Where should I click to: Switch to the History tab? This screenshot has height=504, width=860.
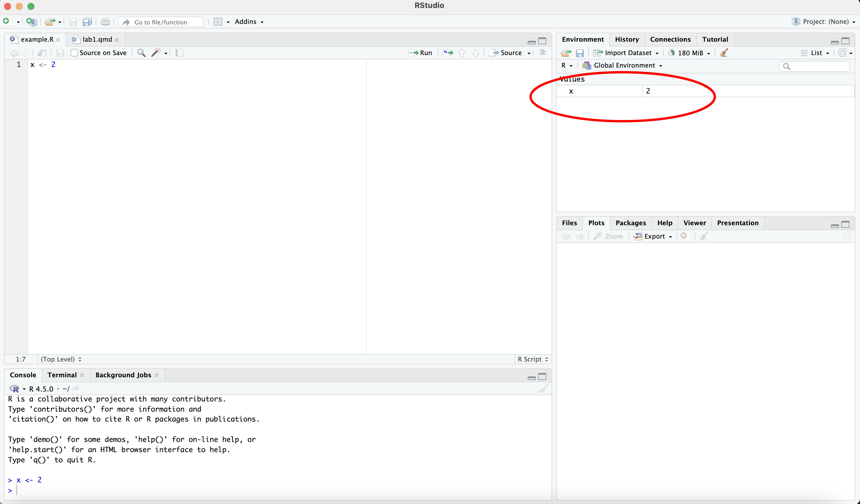(626, 40)
